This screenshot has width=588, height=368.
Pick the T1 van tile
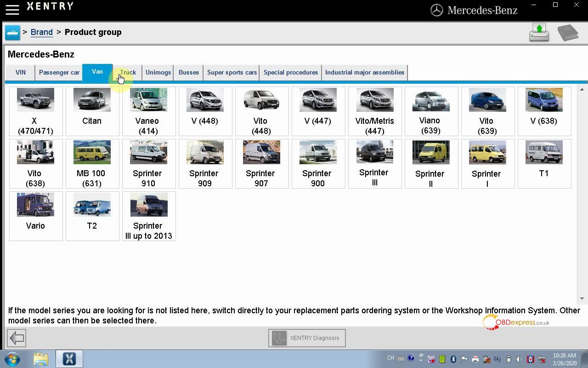click(544, 164)
